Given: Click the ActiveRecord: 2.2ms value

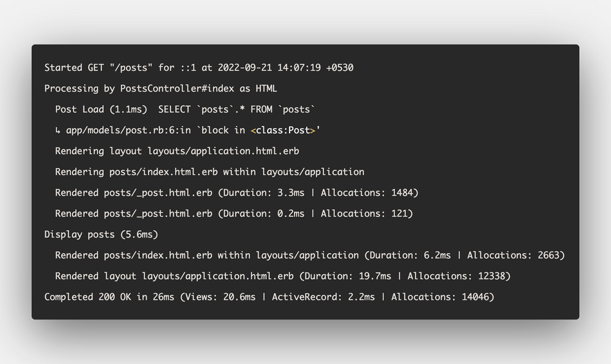Looking at the screenshot, I should 323,297.
